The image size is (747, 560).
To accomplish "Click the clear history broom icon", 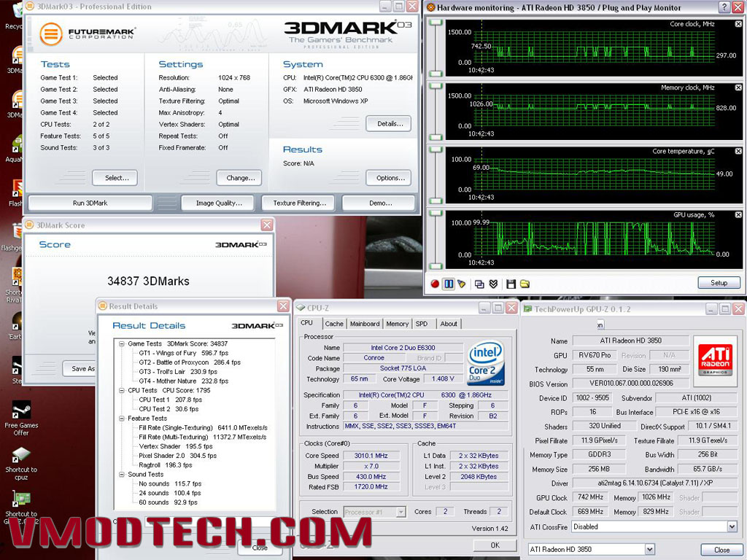I will click(461, 284).
